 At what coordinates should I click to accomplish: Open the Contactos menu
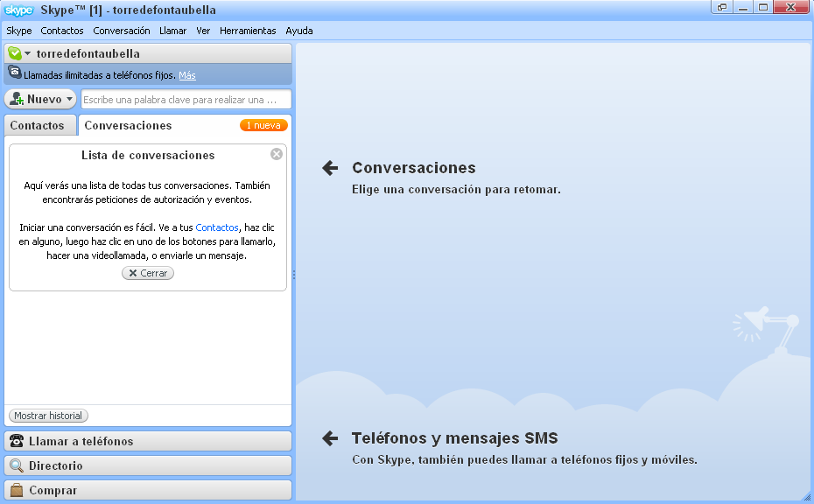(62, 31)
